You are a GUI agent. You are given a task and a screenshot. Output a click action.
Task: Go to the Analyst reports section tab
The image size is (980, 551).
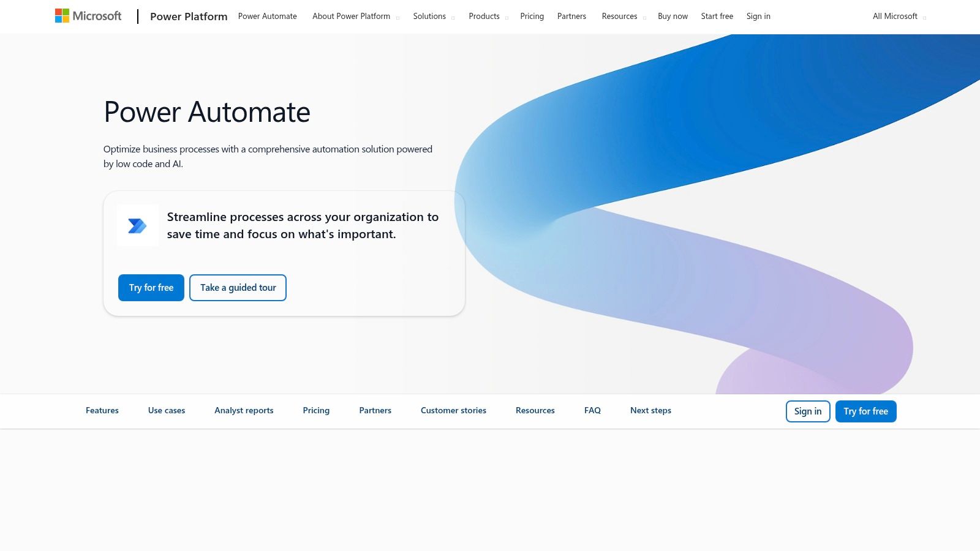click(244, 411)
